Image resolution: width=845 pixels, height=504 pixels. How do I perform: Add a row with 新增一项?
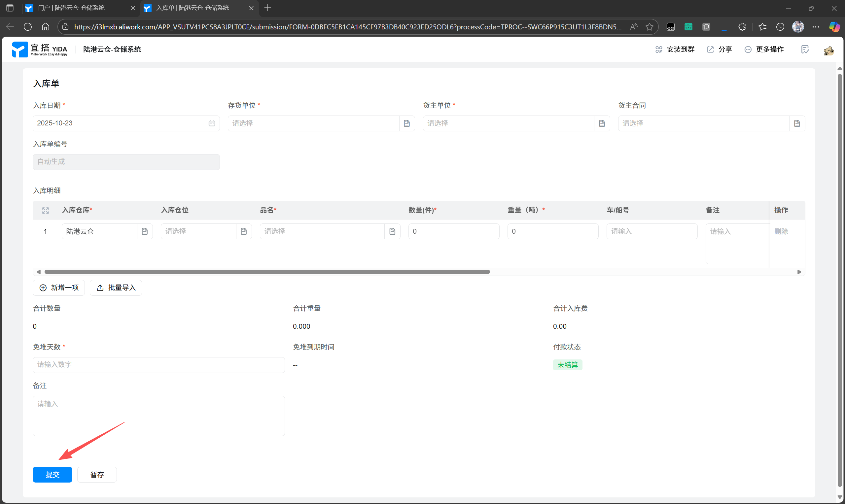coord(59,288)
